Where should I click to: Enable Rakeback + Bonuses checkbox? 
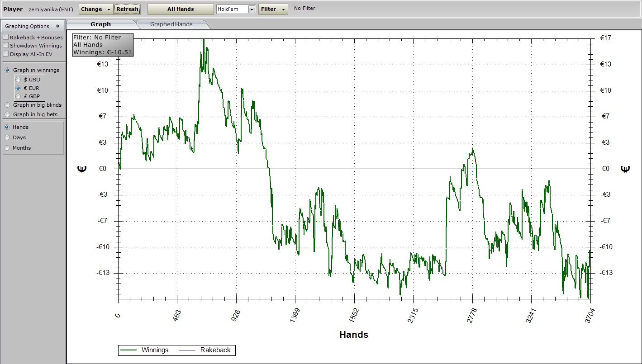pyautogui.click(x=6, y=38)
